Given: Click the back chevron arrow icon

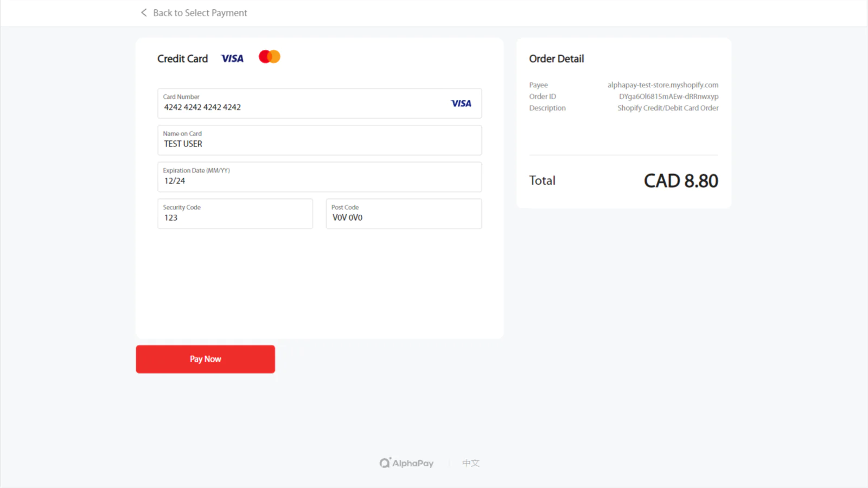Looking at the screenshot, I should click(144, 12).
